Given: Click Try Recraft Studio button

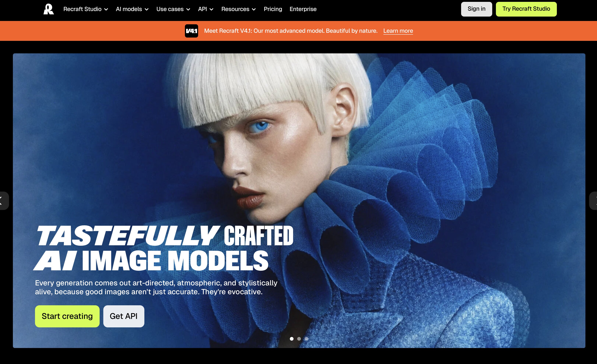Looking at the screenshot, I should coord(526,9).
